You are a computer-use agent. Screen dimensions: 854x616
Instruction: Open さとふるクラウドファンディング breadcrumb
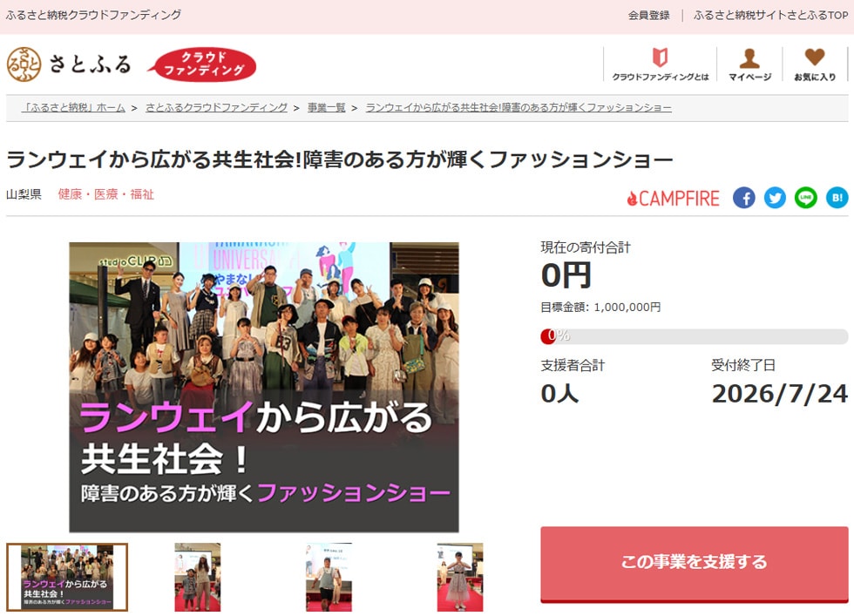(216, 107)
